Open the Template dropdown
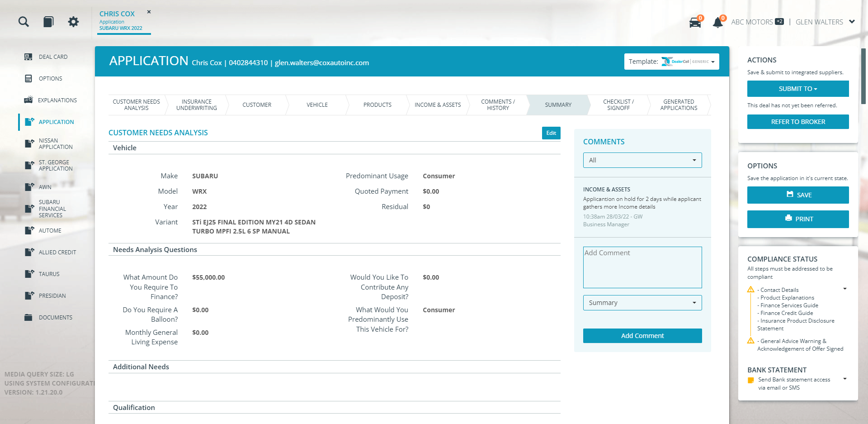 (671, 62)
